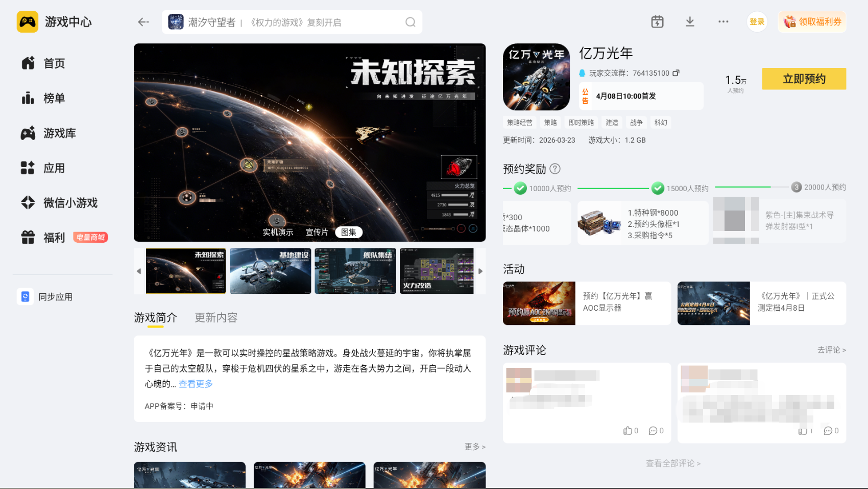Select the 基地建设 thumbnail

point(271,271)
